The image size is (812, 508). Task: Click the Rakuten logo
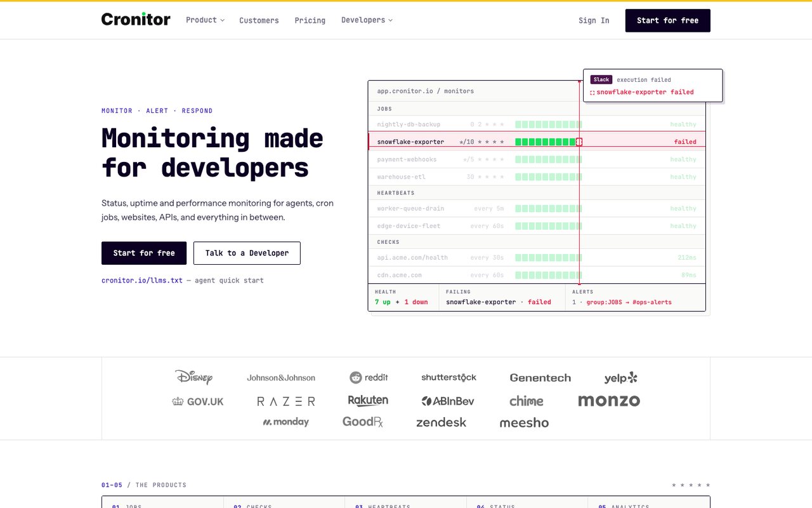(368, 401)
